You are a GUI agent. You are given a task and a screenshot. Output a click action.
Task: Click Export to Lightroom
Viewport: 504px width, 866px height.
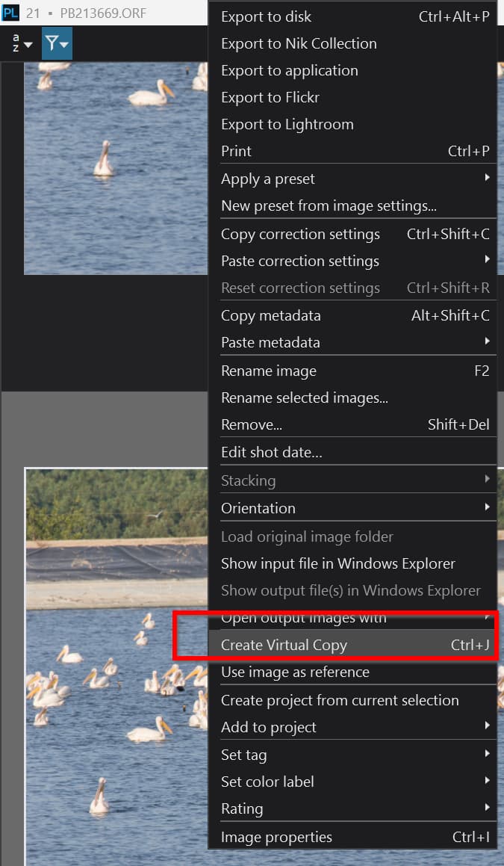click(287, 124)
